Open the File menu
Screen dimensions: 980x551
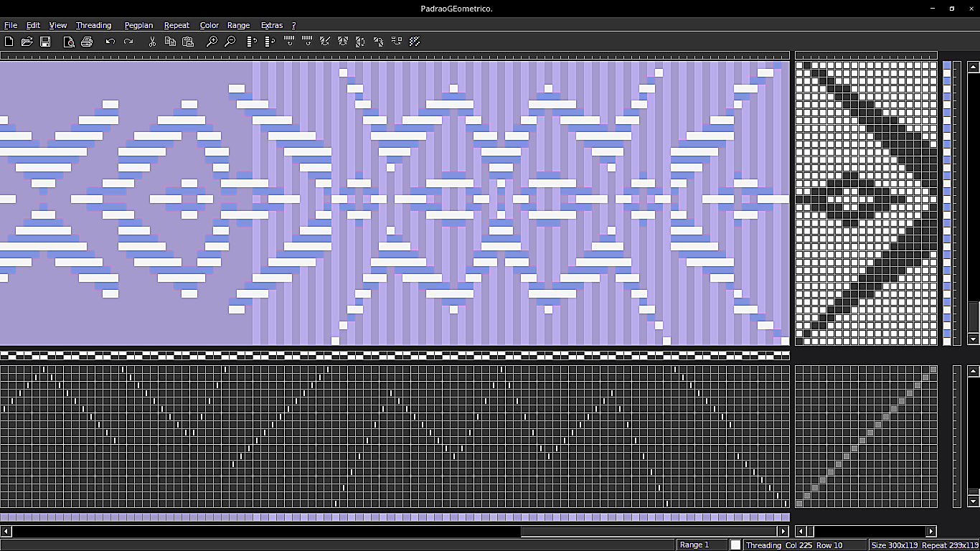coord(11,25)
